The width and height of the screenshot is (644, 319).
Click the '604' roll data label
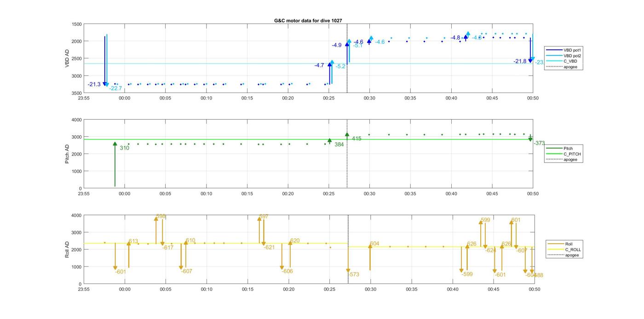pos(374,244)
